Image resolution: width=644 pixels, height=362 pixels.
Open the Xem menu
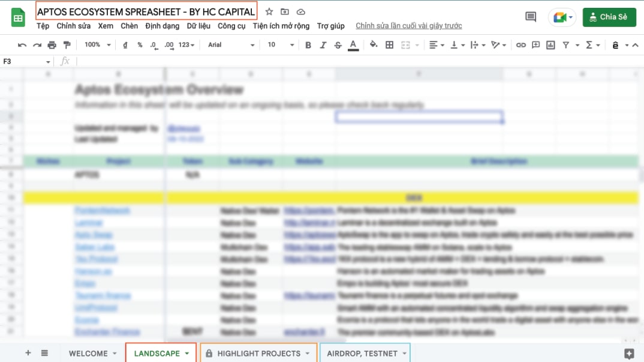[106, 26]
